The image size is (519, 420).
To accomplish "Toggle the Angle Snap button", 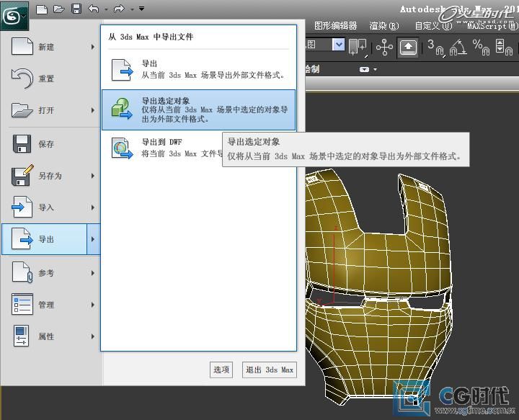I will point(458,48).
